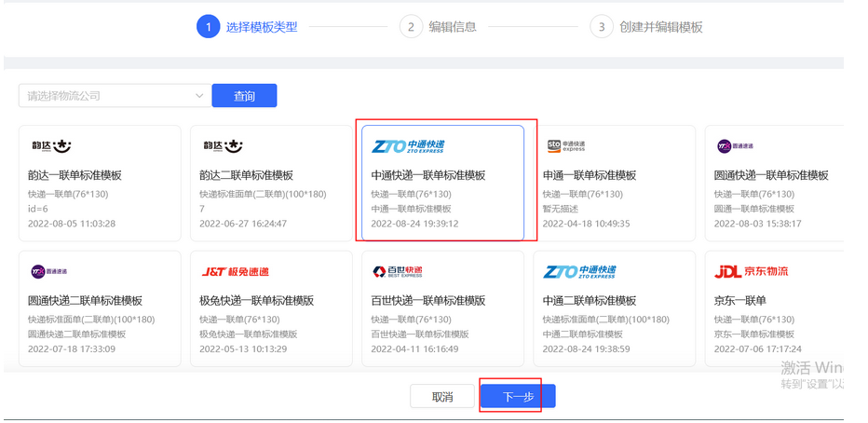Click the Yunda logo on 韵达一联单标准模板 card
The height and width of the screenshot is (423, 868).
(49, 146)
